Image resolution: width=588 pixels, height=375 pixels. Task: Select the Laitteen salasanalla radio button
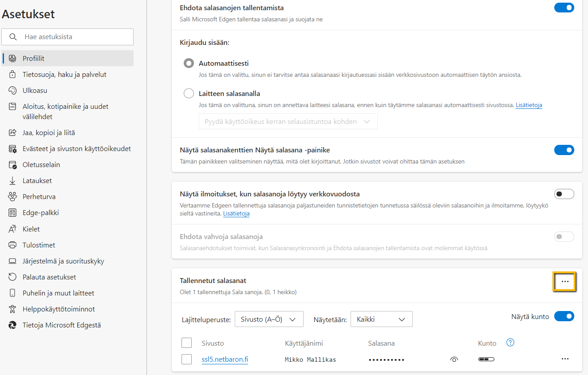coord(189,94)
